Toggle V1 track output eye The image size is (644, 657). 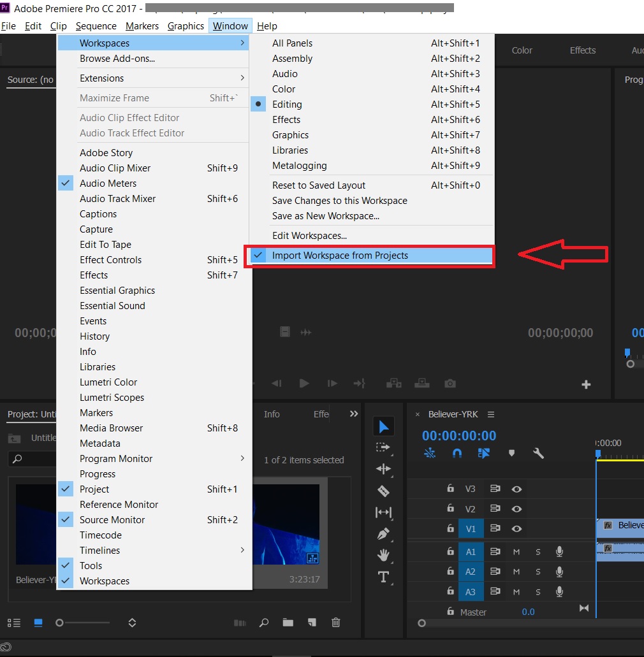[516, 529]
